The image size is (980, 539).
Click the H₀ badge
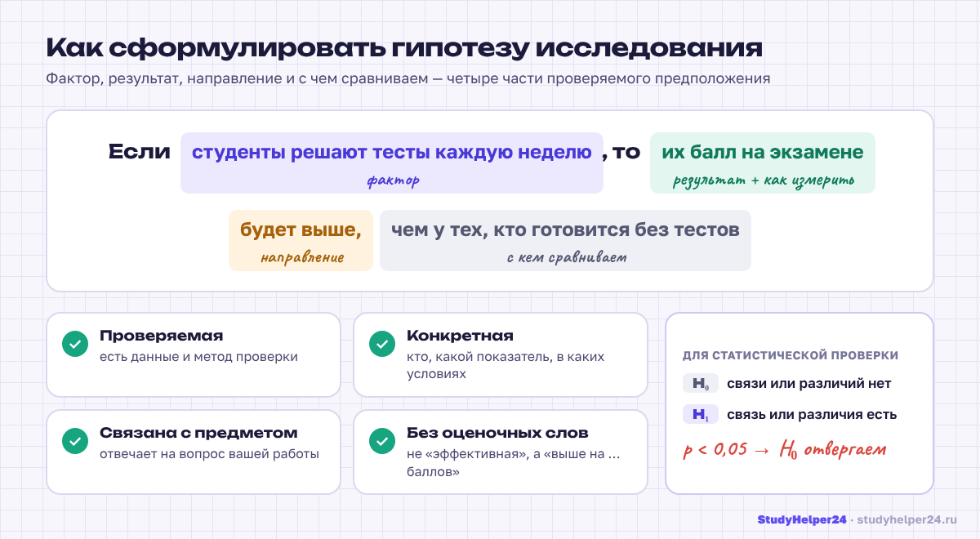[701, 384]
